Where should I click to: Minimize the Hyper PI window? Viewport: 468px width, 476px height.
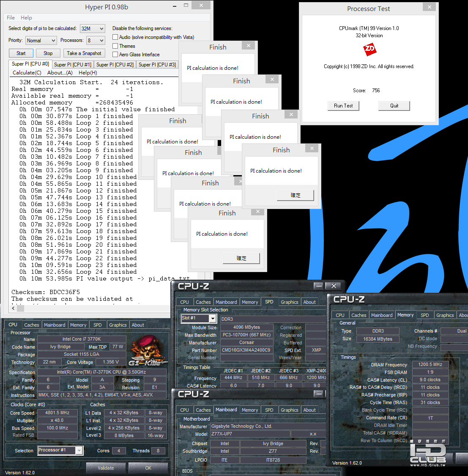coord(175,6)
